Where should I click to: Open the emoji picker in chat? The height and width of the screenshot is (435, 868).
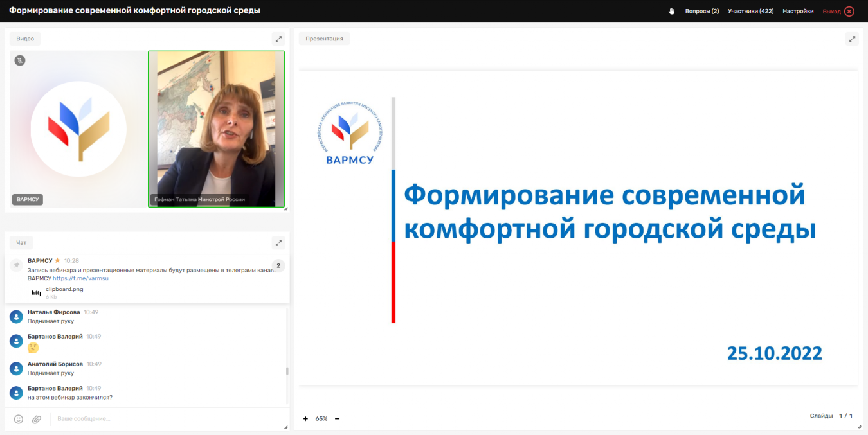pyautogui.click(x=19, y=419)
